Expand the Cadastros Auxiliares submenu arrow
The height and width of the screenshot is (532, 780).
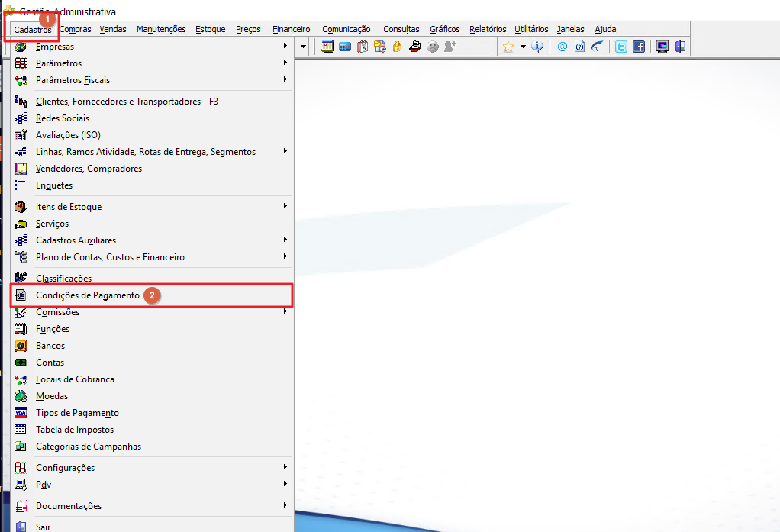coord(285,240)
